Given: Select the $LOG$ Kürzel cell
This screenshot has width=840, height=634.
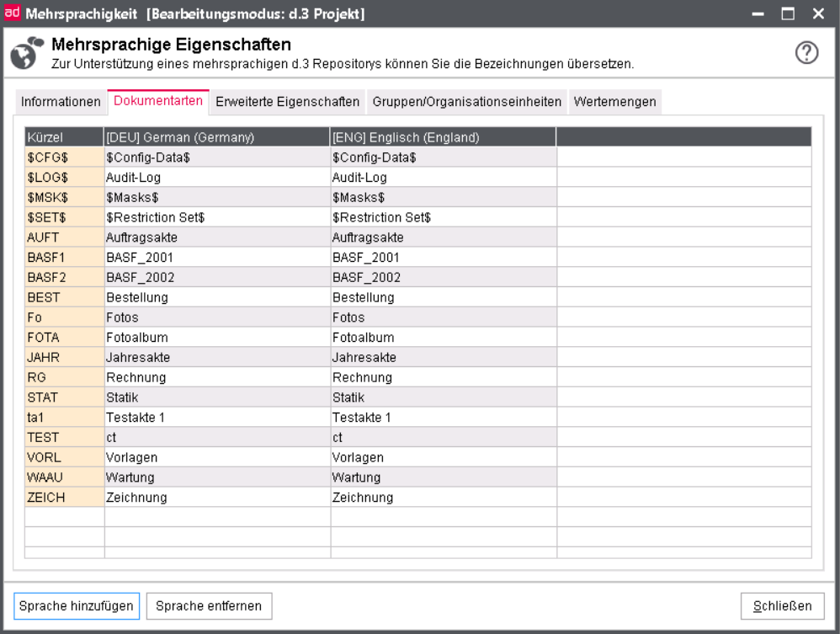Looking at the screenshot, I should [64, 178].
